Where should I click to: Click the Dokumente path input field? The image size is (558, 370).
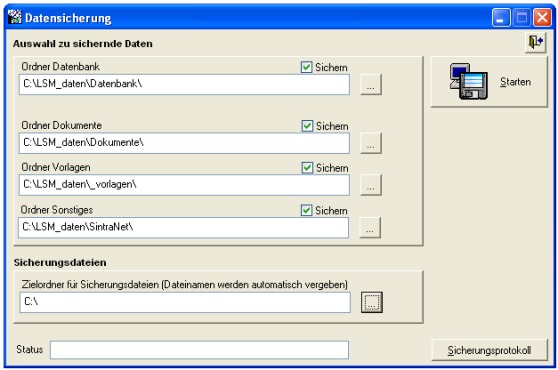[x=184, y=143]
